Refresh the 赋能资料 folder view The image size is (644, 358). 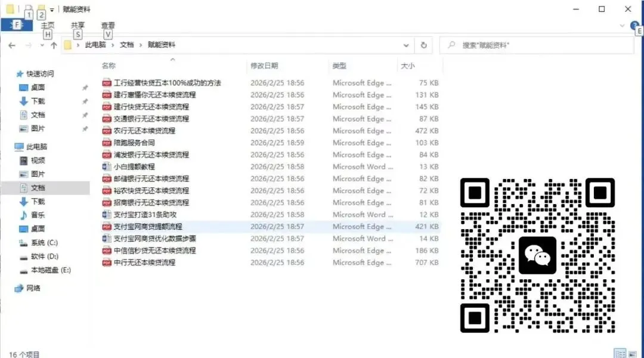pos(424,45)
